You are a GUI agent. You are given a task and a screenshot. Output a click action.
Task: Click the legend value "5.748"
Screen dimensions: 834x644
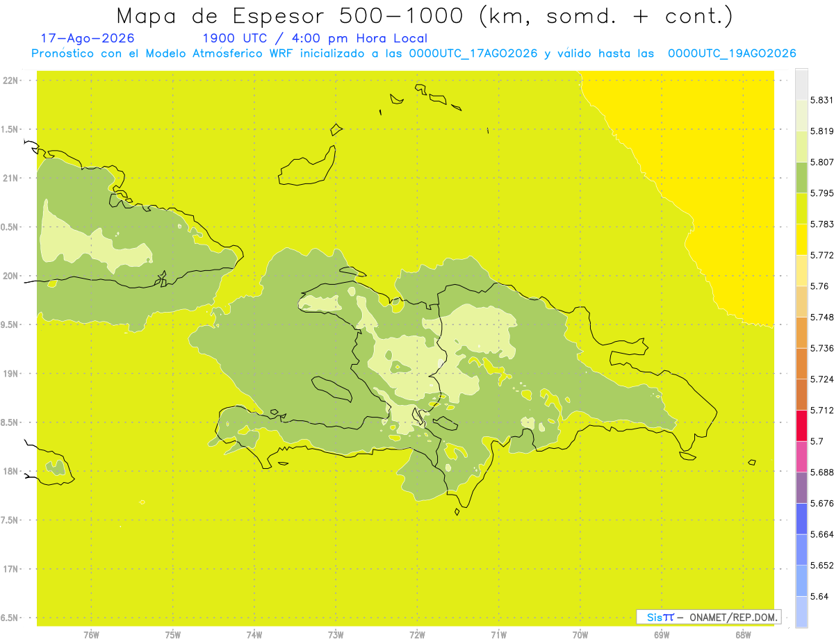pos(821,317)
